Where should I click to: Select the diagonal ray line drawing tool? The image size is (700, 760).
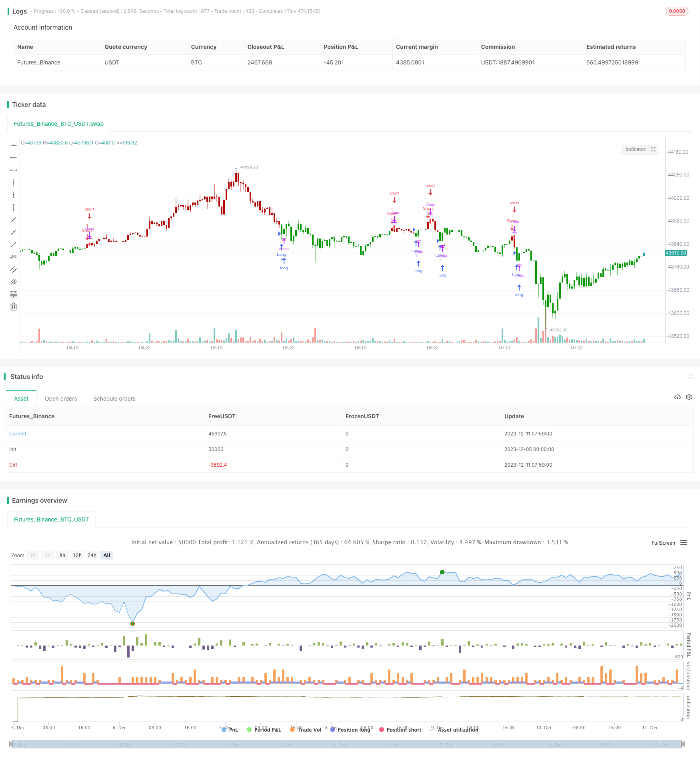coord(14,232)
